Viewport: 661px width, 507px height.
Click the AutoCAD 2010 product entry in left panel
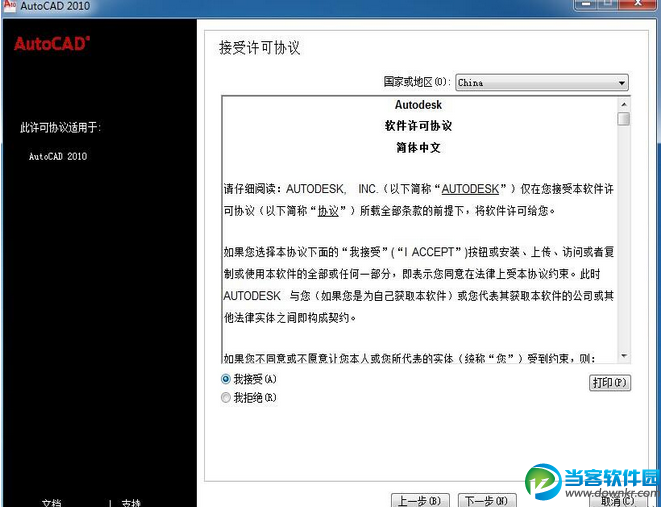pos(58,156)
